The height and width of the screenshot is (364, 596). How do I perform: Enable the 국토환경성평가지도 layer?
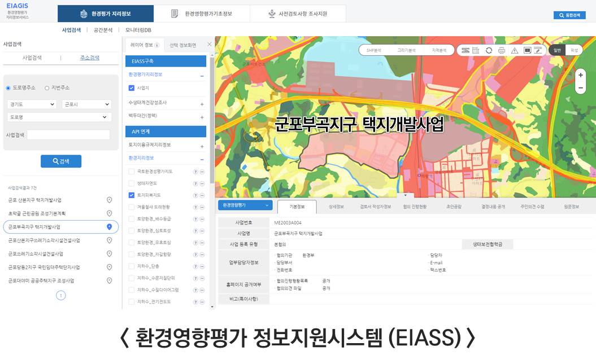130,171
